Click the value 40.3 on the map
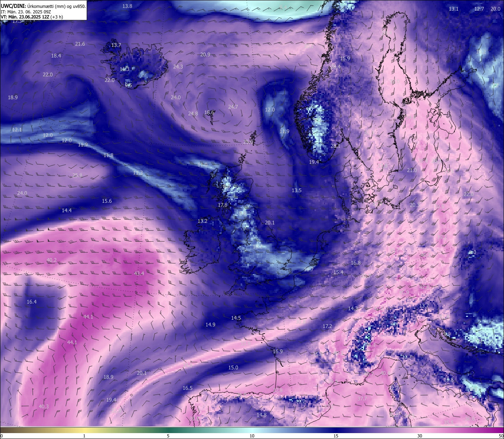 pos(44,406)
